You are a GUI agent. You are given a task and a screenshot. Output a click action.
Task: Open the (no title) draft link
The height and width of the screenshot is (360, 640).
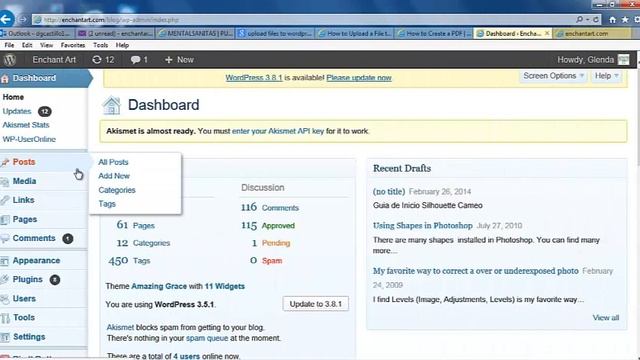tap(389, 192)
